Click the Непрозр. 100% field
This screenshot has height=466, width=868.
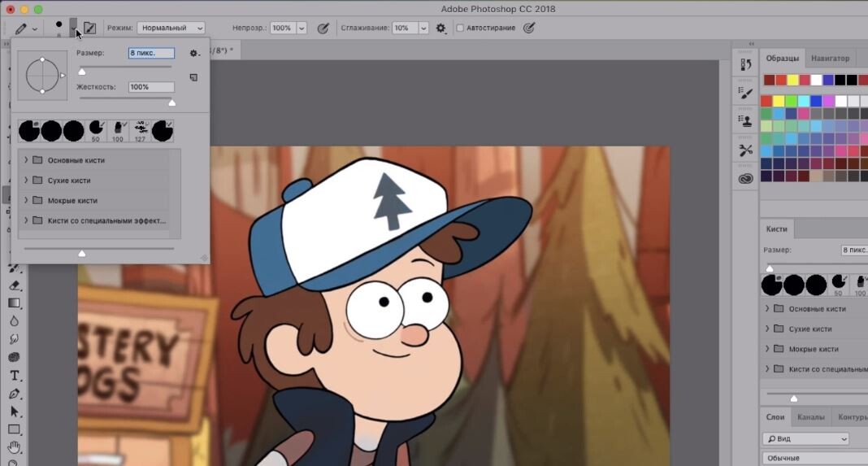[283, 28]
